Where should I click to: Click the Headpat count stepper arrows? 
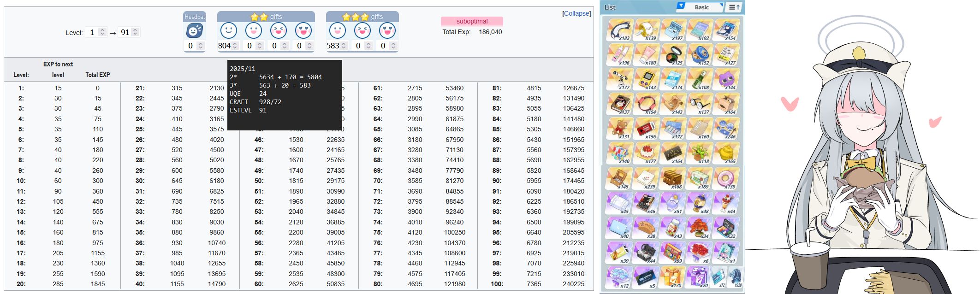tap(200, 46)
